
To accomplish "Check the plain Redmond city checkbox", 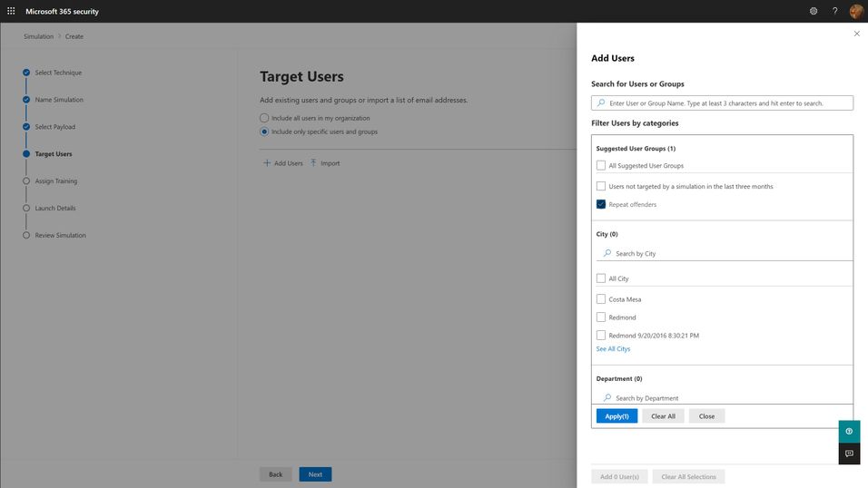I will [x=601, y=317].
